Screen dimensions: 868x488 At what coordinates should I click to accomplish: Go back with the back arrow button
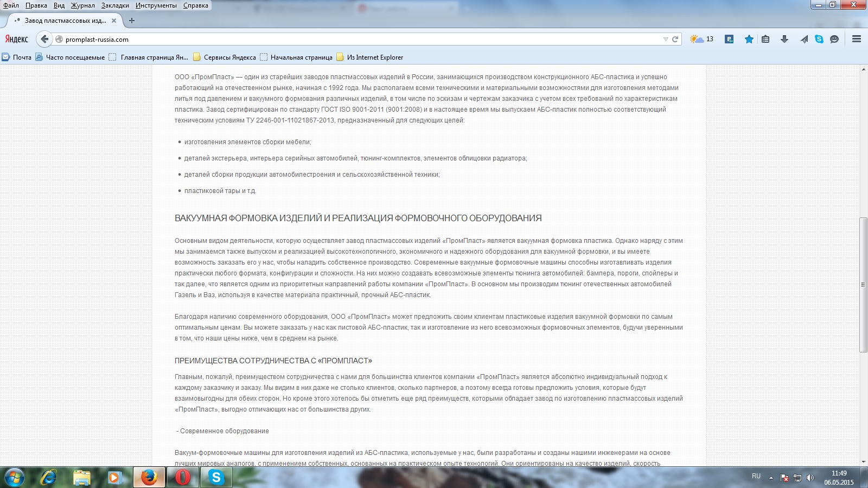pyautogui.click(x=44, y=39)
